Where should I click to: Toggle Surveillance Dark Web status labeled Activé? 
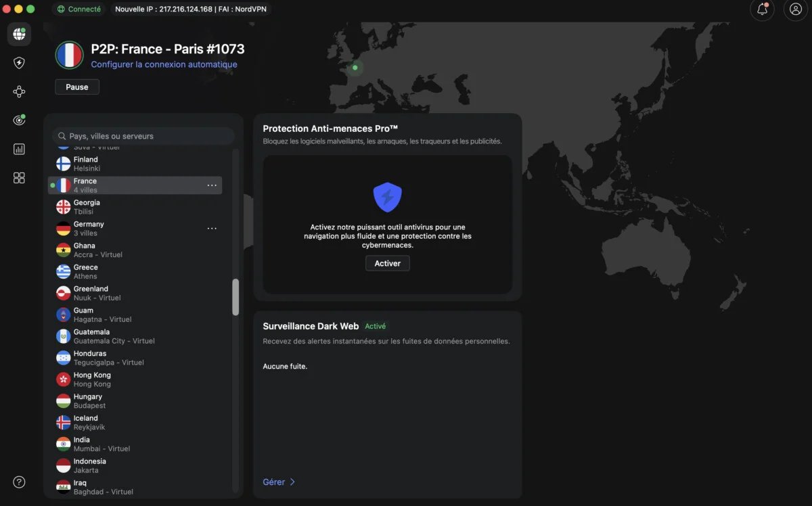tap(375, 325)
